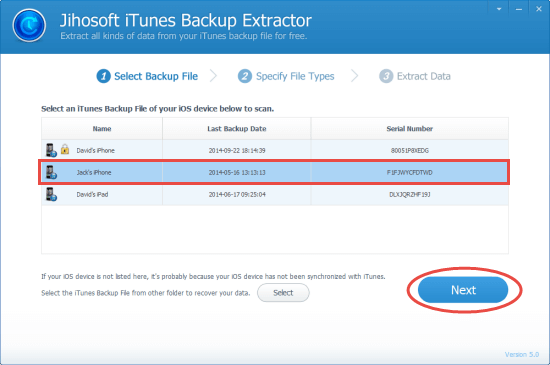Click the device icon beside David's iPhone
Screen dimensions: 550x365
(x=51, y=150)
